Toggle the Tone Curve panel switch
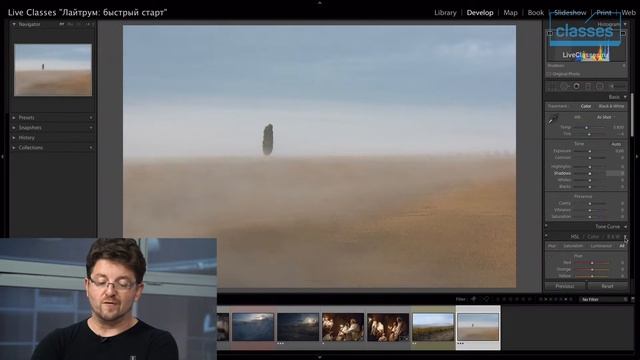 546,226
